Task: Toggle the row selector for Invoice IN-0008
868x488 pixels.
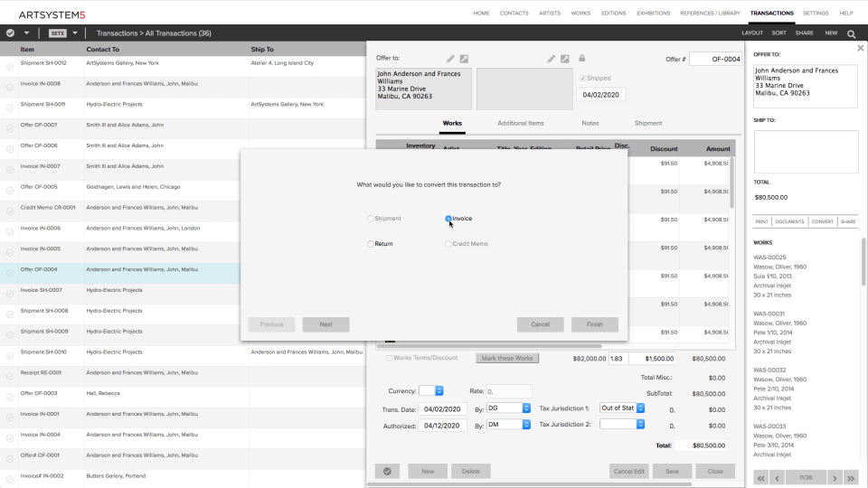Action: coord(10,87)
